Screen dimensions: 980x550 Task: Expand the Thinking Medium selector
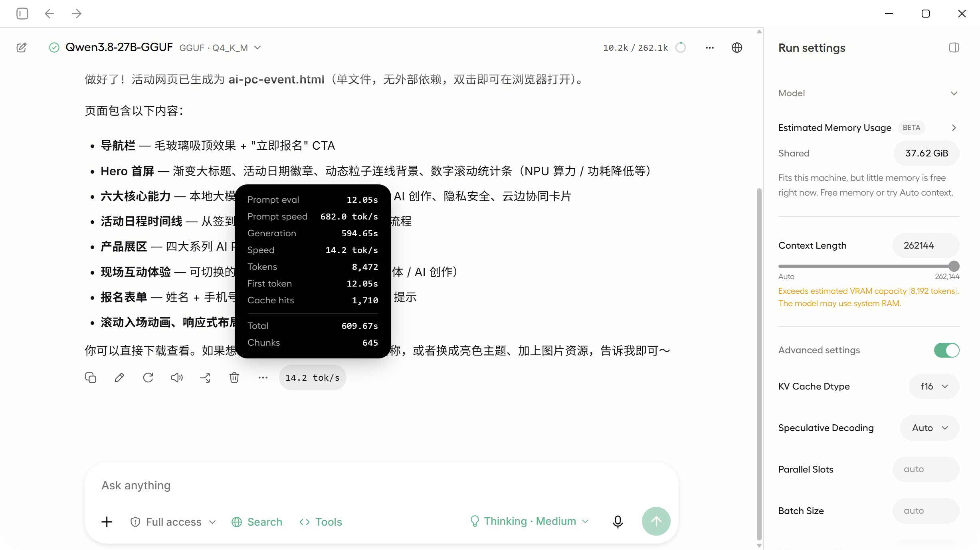click(x=529, y=521)
